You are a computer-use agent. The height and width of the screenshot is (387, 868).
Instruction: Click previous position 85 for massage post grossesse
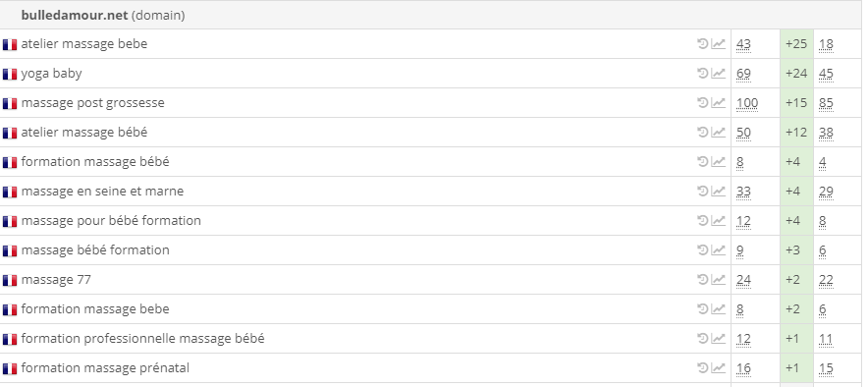click(x=826, y=103)
